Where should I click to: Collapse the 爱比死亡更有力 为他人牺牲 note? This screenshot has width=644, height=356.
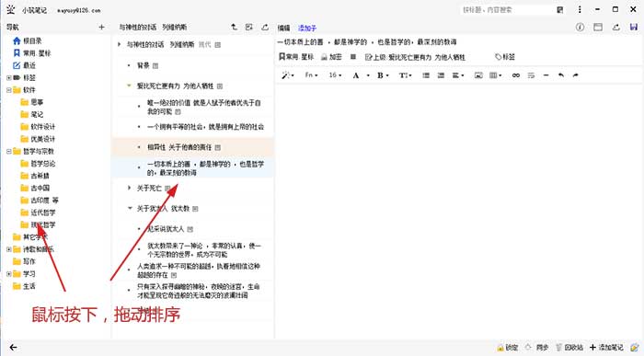(x=129, y=86)
